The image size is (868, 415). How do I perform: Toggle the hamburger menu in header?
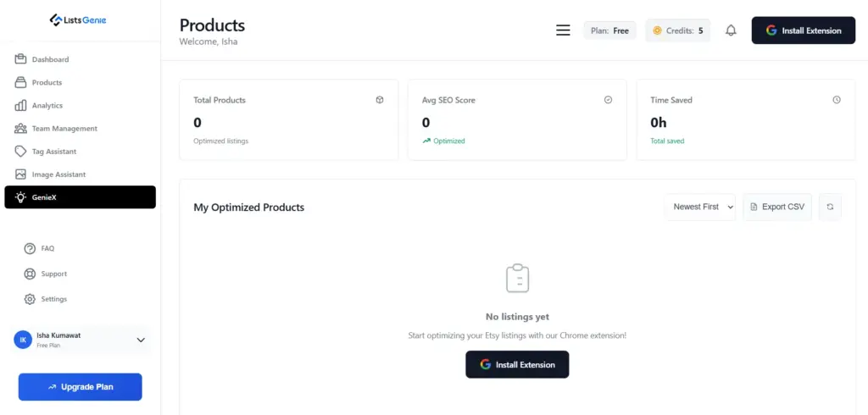(563, 30)
